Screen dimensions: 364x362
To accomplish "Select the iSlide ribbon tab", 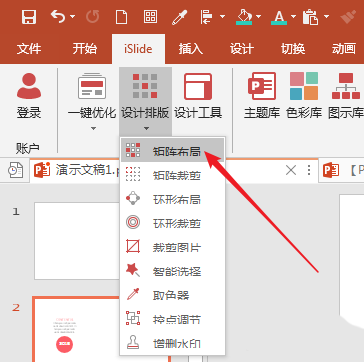I will point(138,49).
